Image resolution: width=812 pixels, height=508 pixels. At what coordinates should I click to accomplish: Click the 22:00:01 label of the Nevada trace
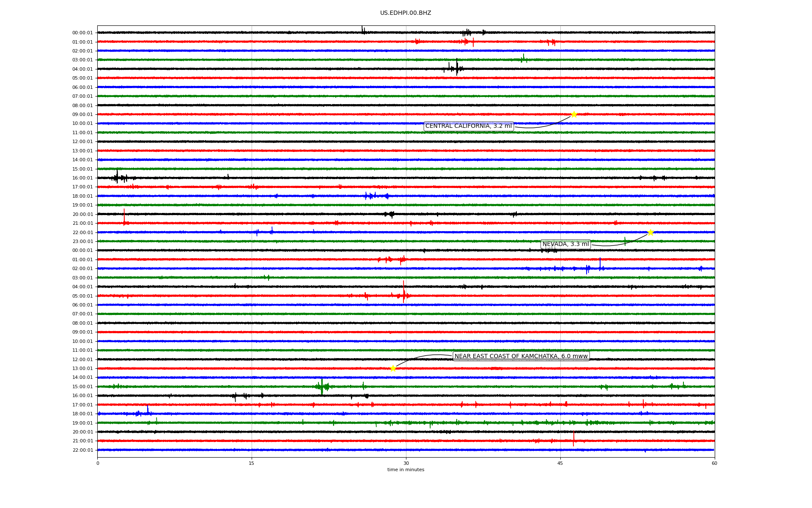click(x=82, y=233)
